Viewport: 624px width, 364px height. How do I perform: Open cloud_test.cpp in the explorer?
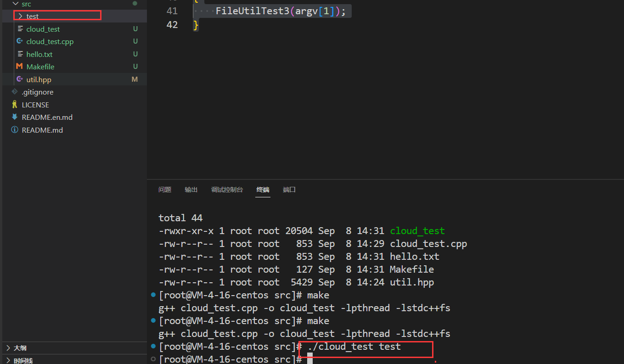pyautogui.click(x=50, y=41)
